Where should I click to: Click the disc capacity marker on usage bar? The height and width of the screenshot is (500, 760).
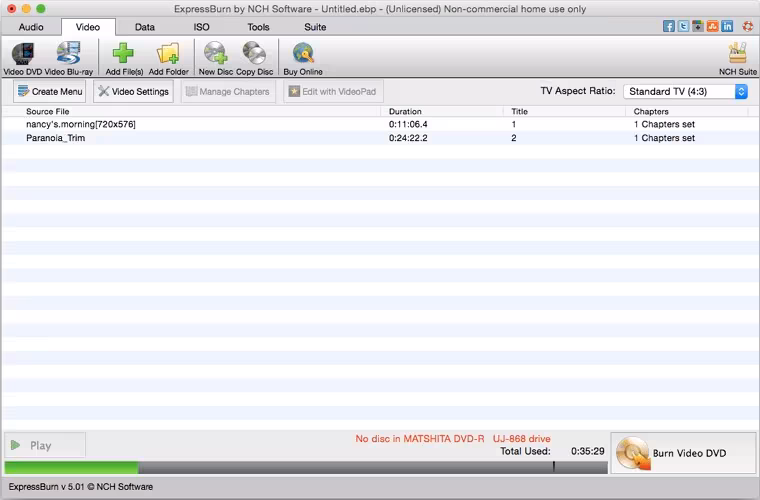(554, 467)
